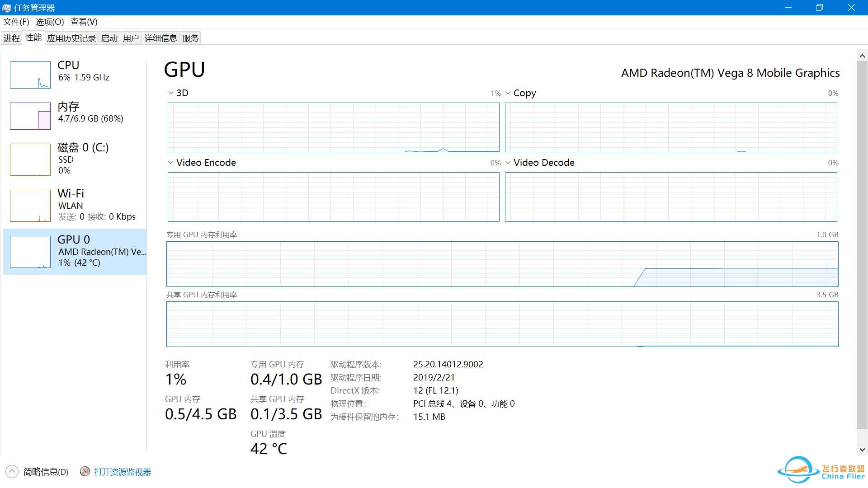Click the 利用率 1% value
This screenshot has width=868, height=488.
(176, 379)
